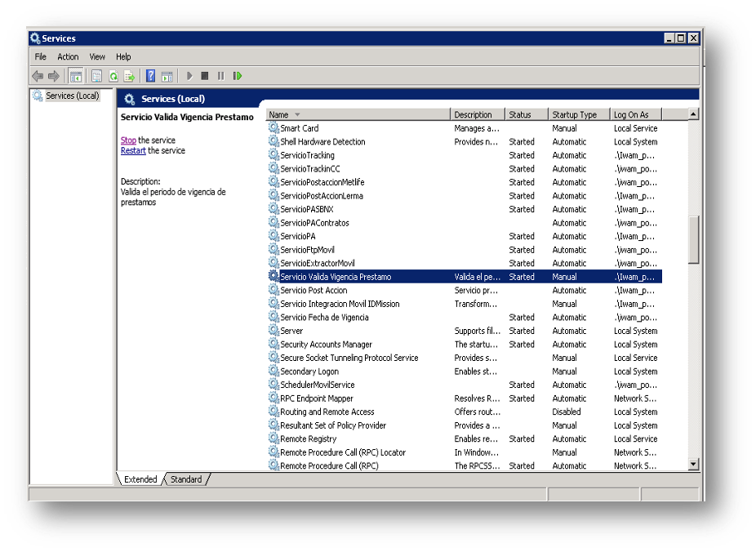Select the Remote Registry service row
Screen dimensions: 756x552
308,439
